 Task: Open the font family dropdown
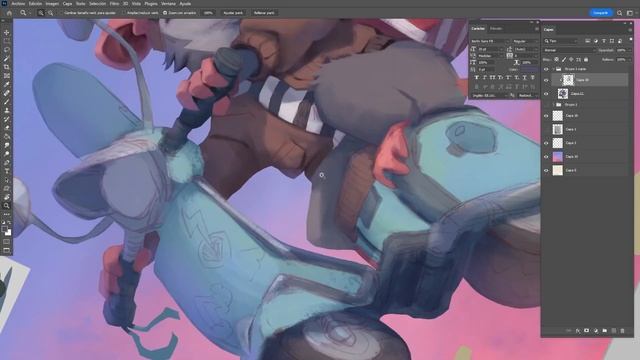(490, 41)
